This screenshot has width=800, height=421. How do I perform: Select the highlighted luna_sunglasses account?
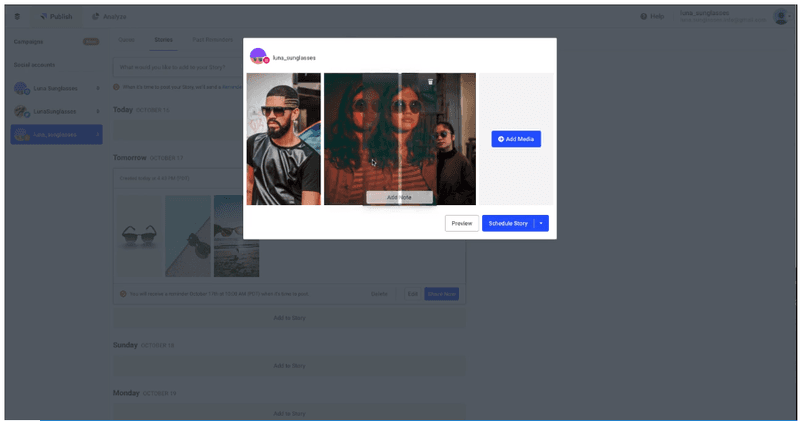[56, 134]
